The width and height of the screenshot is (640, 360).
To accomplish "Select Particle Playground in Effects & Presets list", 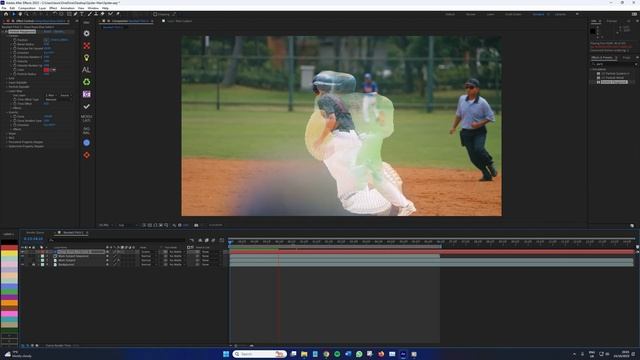I will (614, 82).
